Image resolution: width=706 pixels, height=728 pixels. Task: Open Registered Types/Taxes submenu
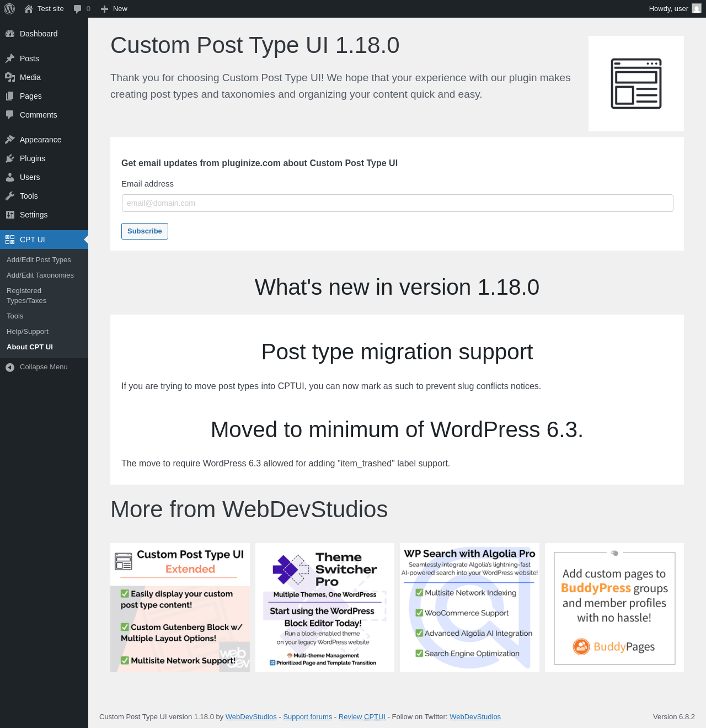(26, 296)
